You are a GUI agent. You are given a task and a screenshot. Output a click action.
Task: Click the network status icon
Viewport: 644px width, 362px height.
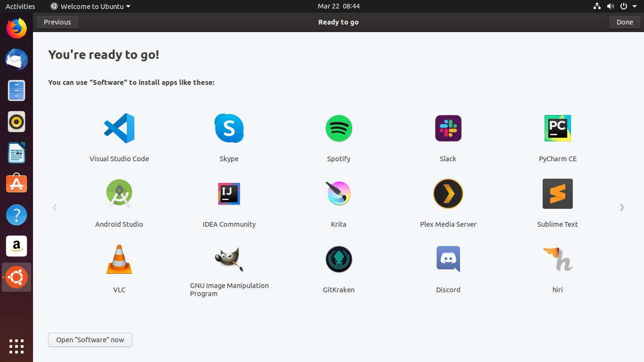597,6
